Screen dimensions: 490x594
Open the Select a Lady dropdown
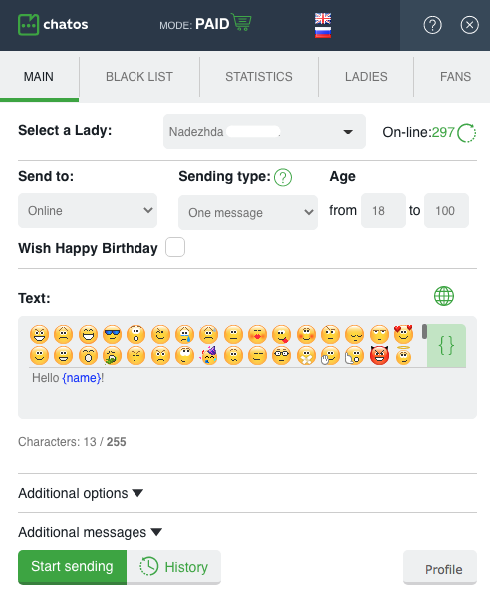coord(265,131)
